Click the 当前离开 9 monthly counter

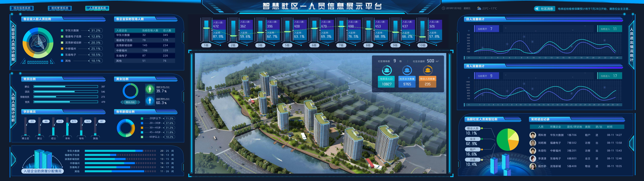click(487, 76)
